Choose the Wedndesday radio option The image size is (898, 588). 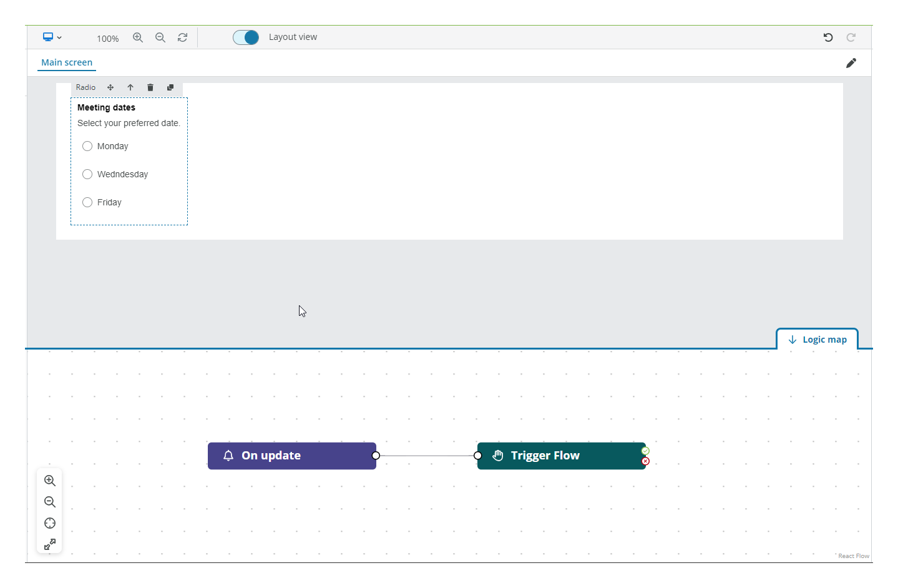coord(87,174)
